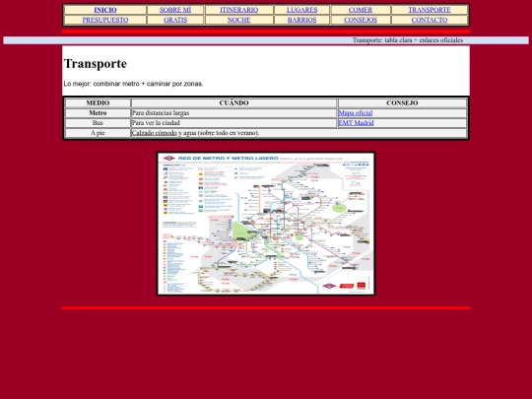Click the MEDIO table header
The height and width of the screenshot is (399, 532).
pyautogui.click(x=98, y=103)
